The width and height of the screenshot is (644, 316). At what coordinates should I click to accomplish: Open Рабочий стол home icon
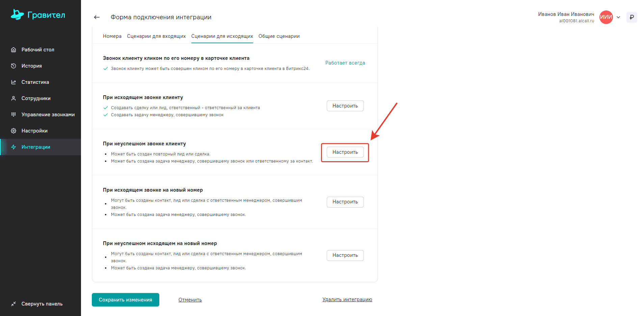(14, 50)
